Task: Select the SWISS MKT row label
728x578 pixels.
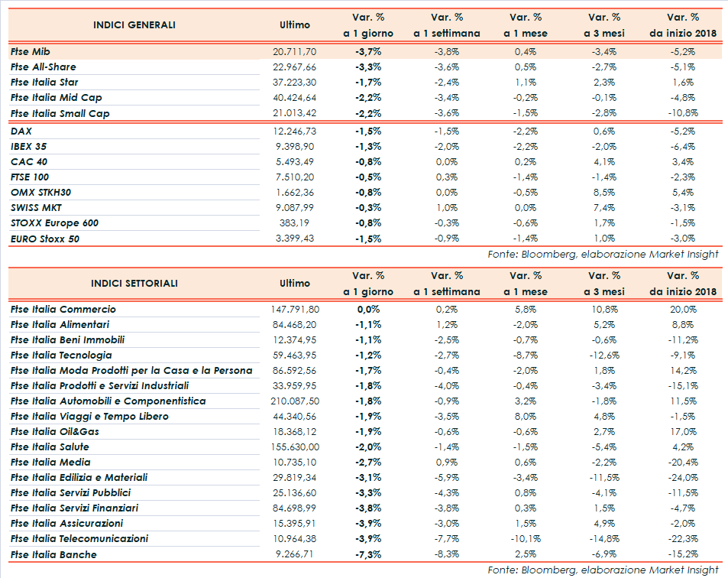Action: 37,207
